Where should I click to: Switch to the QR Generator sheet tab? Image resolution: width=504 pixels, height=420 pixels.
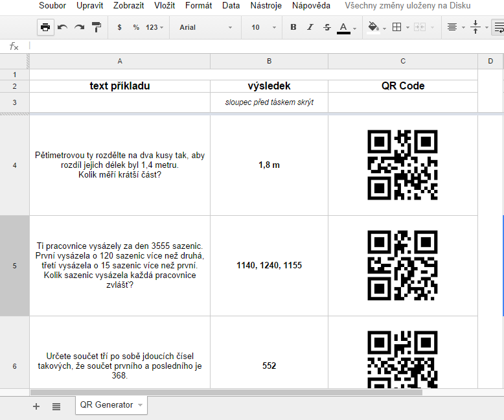(111, 405)
